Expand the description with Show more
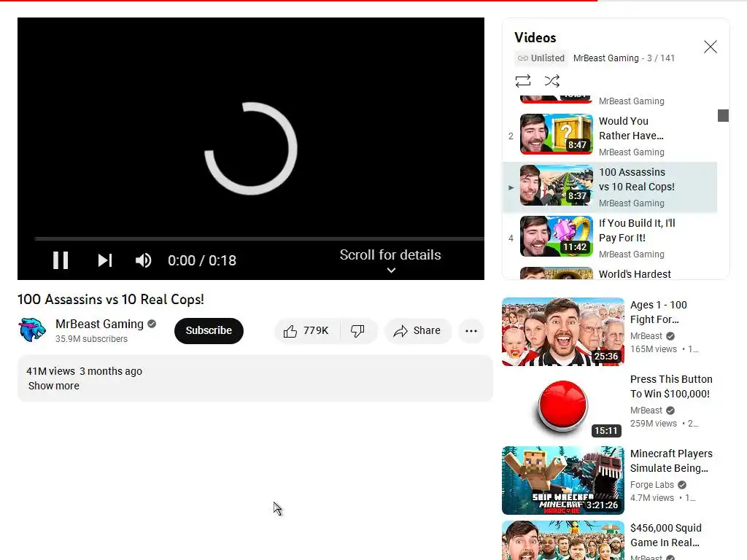 (54, 386)
